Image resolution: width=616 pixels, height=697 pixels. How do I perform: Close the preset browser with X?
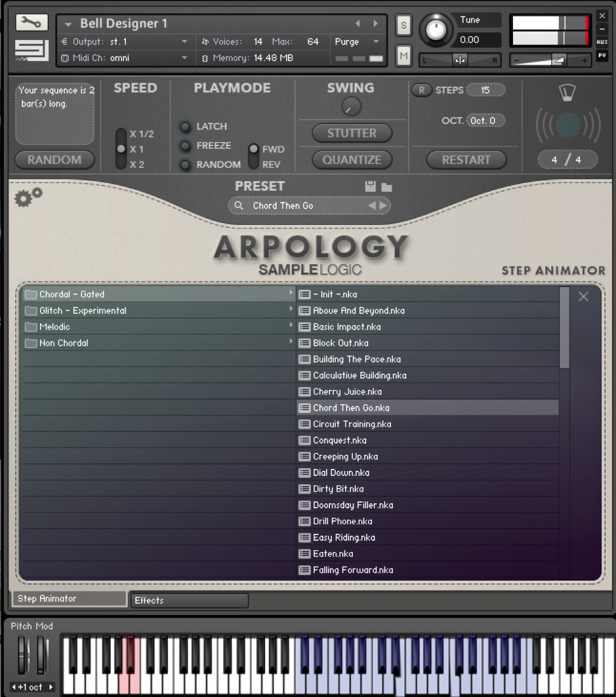[x=583, y=297]
